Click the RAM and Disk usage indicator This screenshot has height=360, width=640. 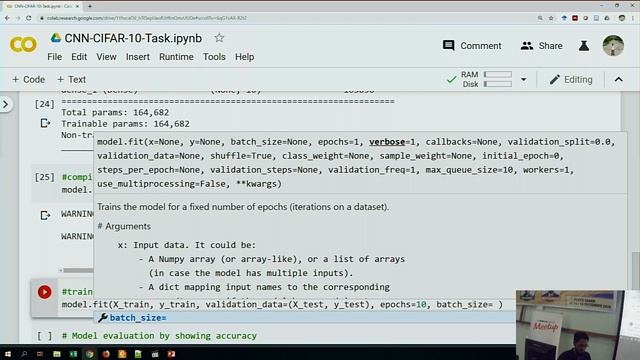click(x=486, y=79)
